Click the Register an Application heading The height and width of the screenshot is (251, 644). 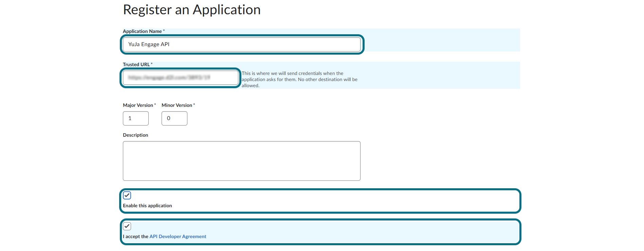pyautogui.click(x=192, y=10)
